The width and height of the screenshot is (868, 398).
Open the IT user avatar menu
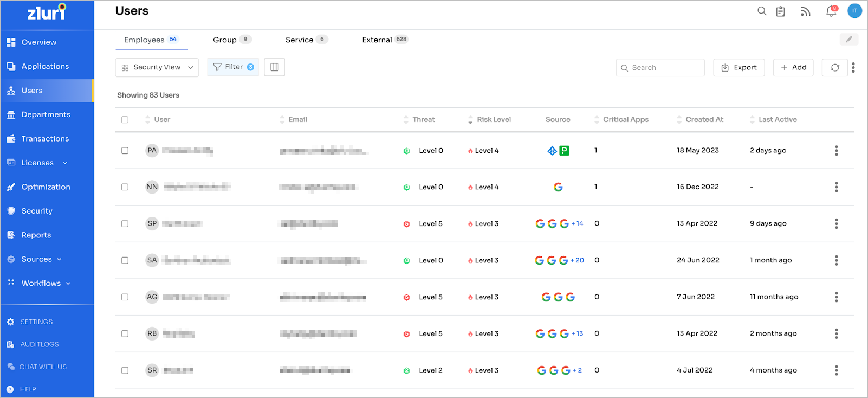pos(854,11)
